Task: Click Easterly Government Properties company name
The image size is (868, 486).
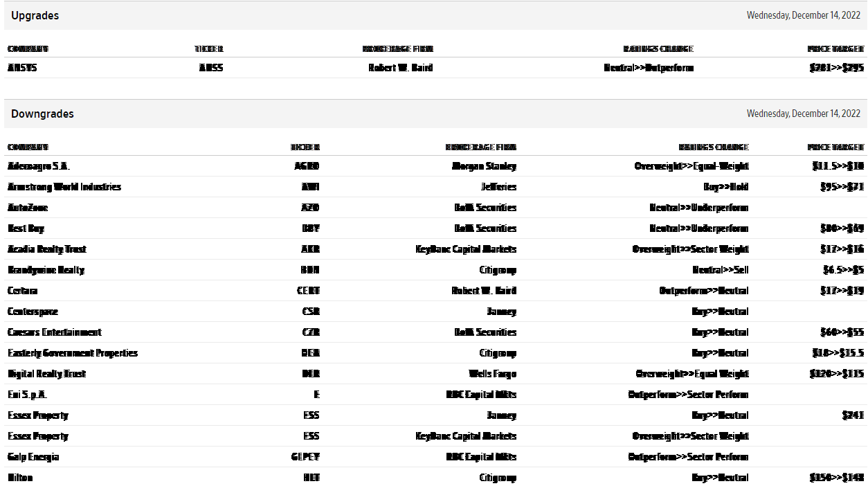Action: (x=73, y=353)
